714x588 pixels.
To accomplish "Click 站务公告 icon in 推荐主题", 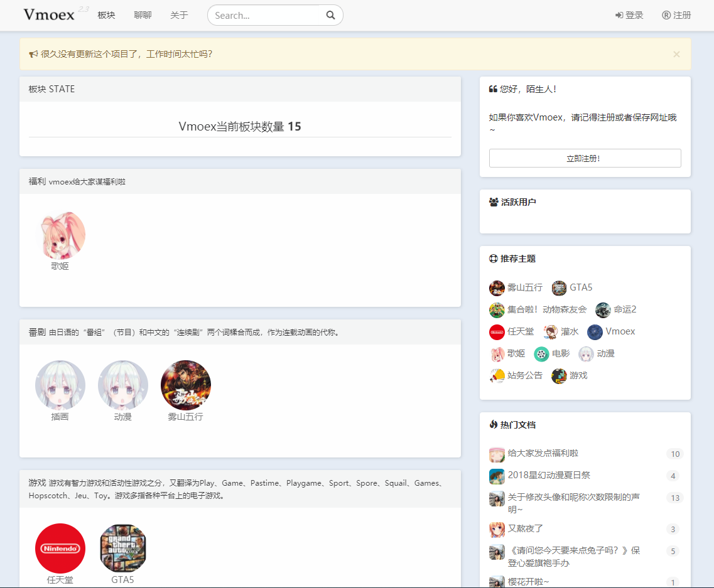I will pos(497,376).
